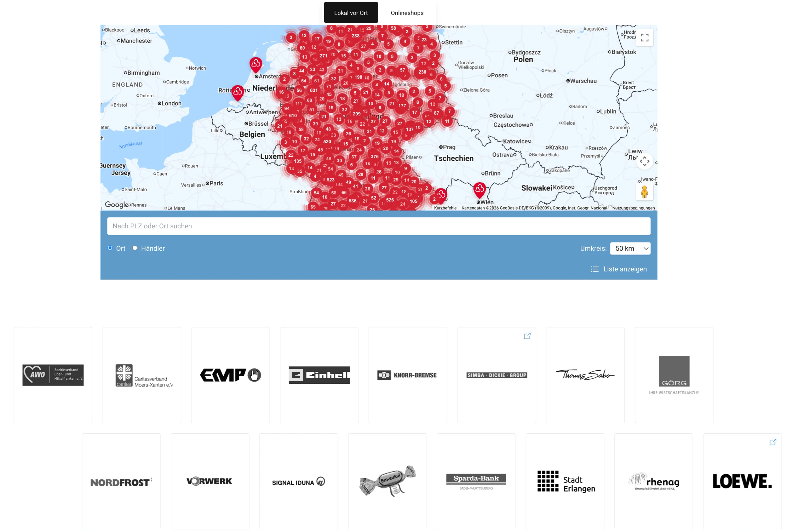Image resolution: width=793 pixels, height=532 pixels.
Task: Switch to the Lokal vor Ort tab
Action: click(x=351, y=13)
